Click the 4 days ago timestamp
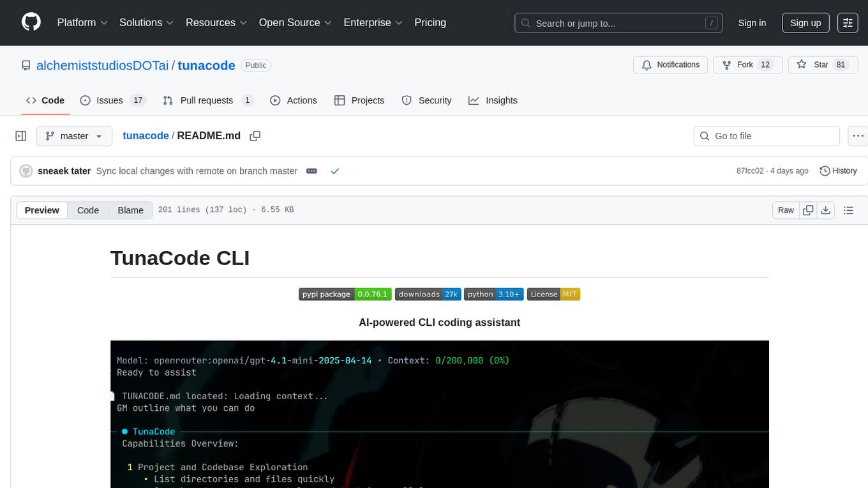 coord(789,171)
